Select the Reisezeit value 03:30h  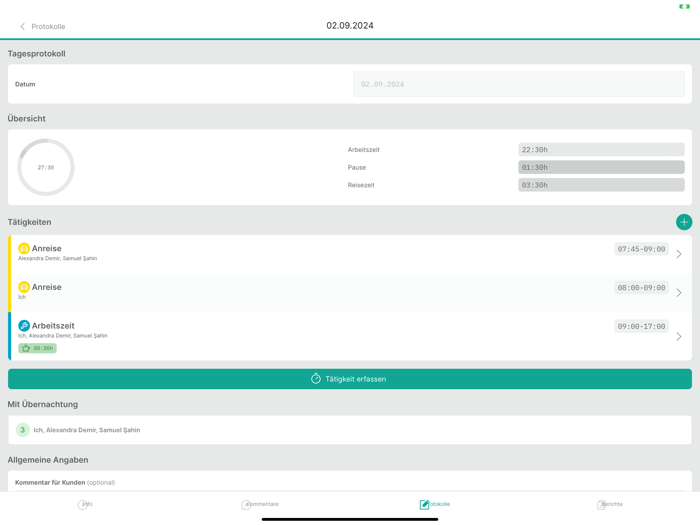[x=601, y=185]
